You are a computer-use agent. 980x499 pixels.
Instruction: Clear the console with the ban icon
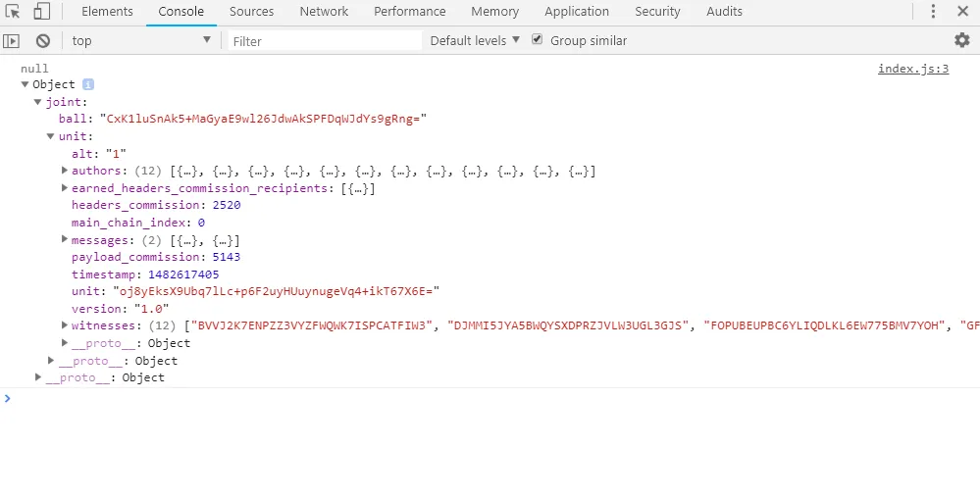[x=42, y=41]
